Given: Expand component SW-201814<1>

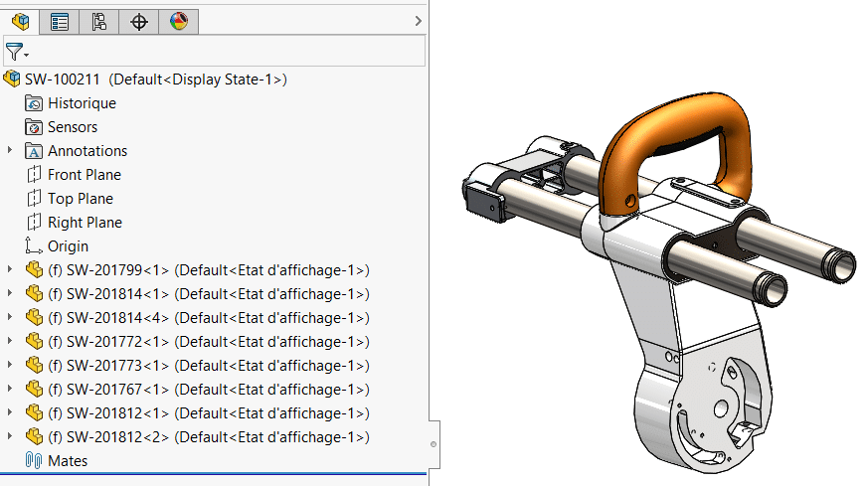Looking at the screenshot, I should pos(9,293).
